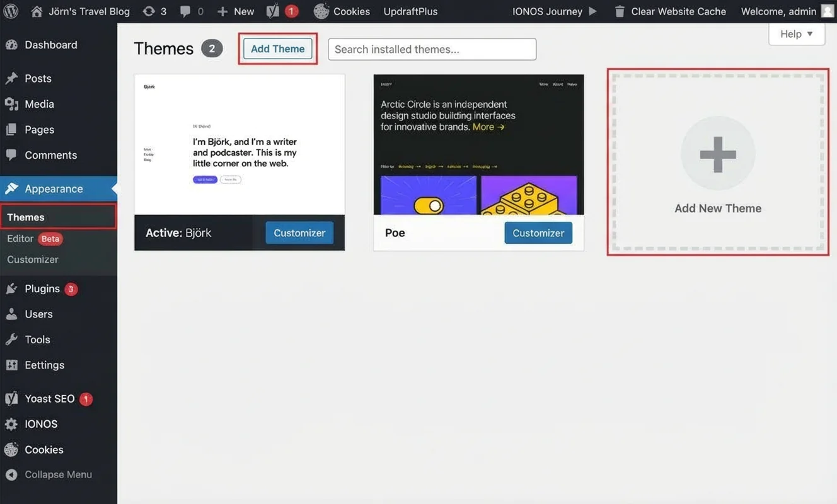Click the Cookies icon in the top toolbar
The image size is (837, 504).
tap(321, 11)
